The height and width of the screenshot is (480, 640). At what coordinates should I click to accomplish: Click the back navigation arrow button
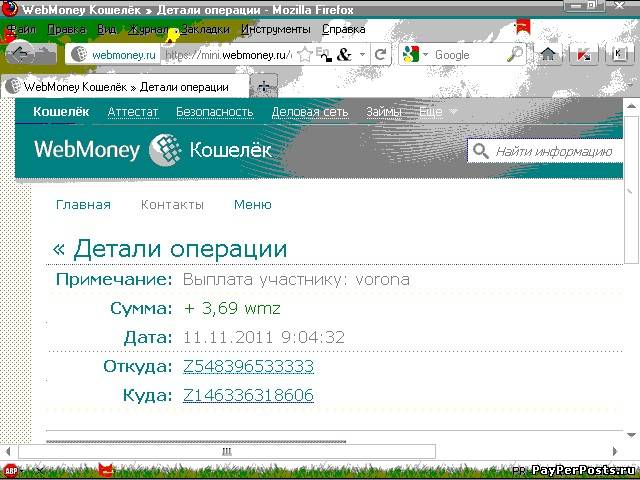click(x=20, y=54)
